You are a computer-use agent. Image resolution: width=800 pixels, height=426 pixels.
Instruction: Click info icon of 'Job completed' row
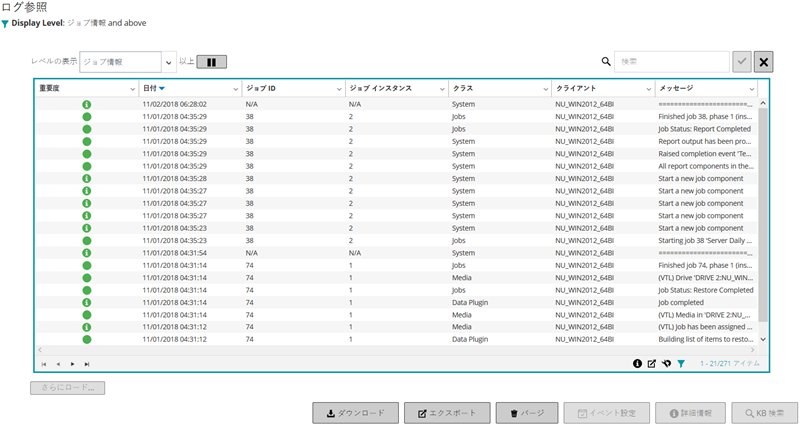click(87, 303)
